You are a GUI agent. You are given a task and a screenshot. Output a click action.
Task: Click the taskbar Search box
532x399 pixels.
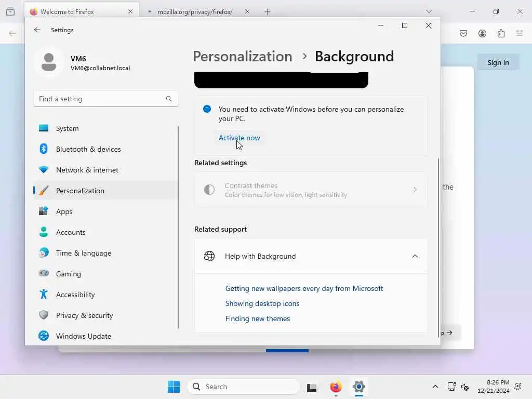click(244, 387)
